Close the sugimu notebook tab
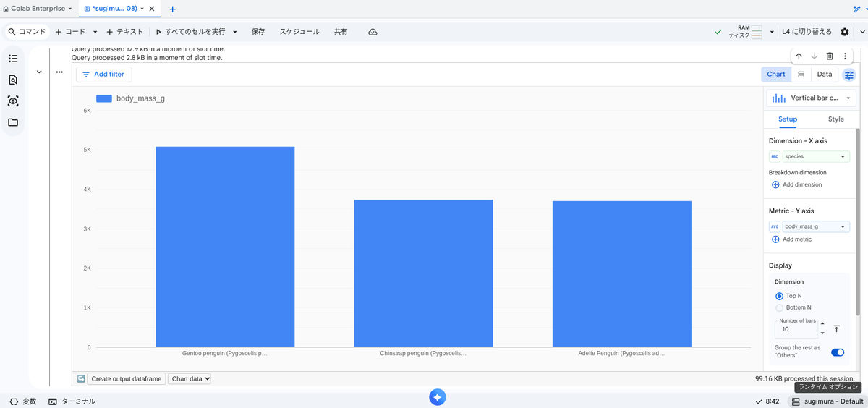 click(152, 9)
